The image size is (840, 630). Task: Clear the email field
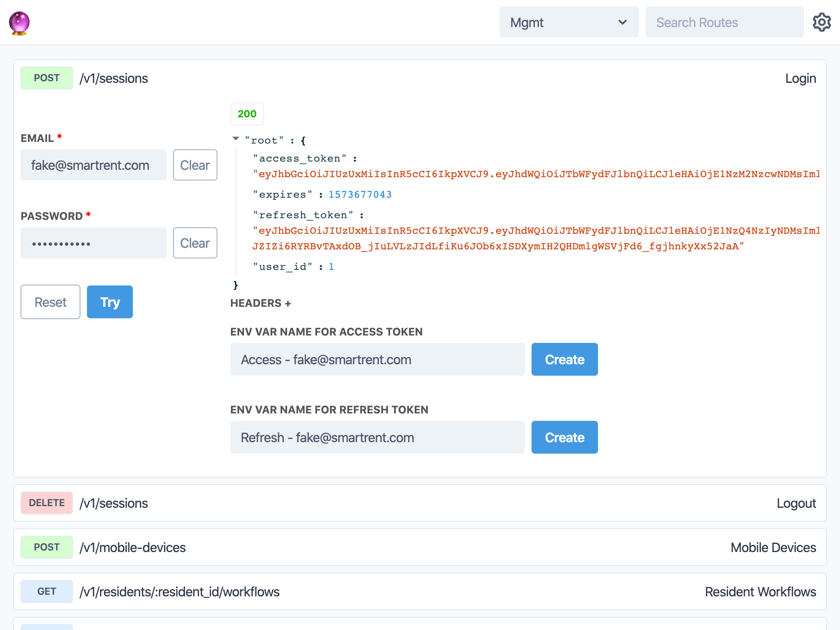click(x=195, y=165)
